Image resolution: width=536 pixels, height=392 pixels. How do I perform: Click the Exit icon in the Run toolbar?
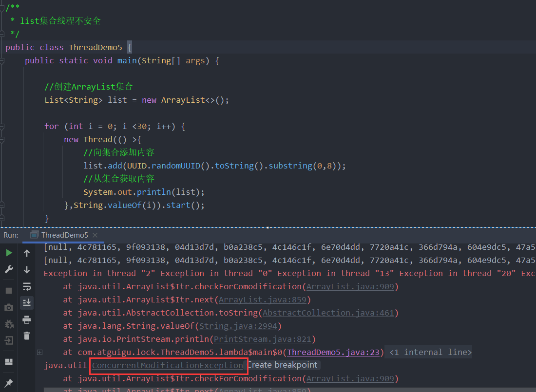point(9,340)
